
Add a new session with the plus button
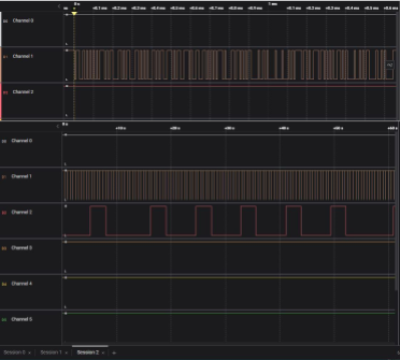(x=114, y=353)
